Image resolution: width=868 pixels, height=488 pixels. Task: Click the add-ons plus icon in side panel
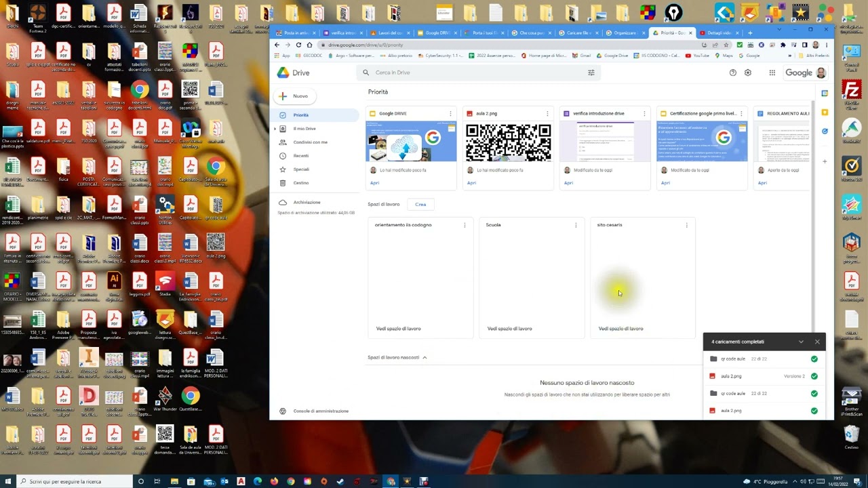[825, 161]
